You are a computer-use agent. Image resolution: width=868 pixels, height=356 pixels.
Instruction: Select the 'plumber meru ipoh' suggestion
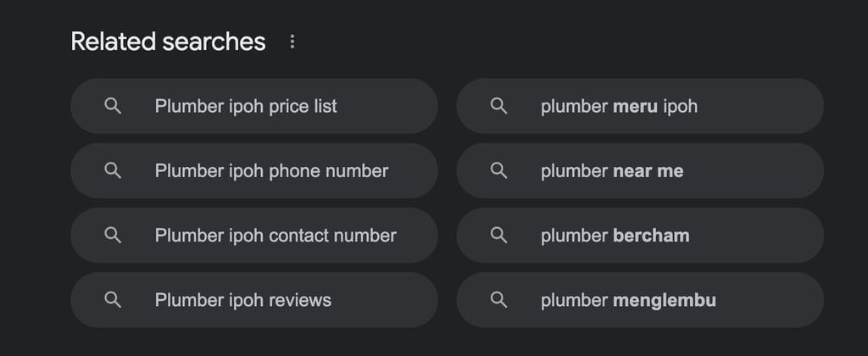point(619,106)
